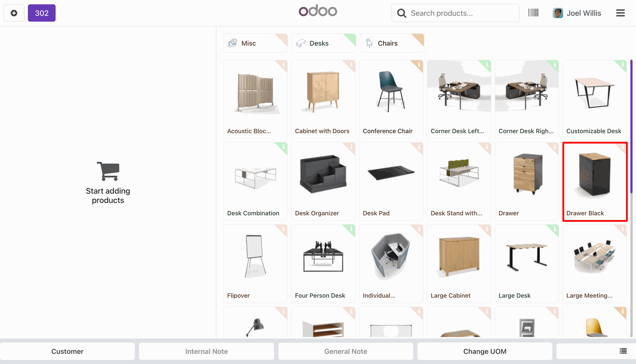Open Joel Willis user avatar
The height and width of the screenshot is (364, 636).
pos(558,13)
